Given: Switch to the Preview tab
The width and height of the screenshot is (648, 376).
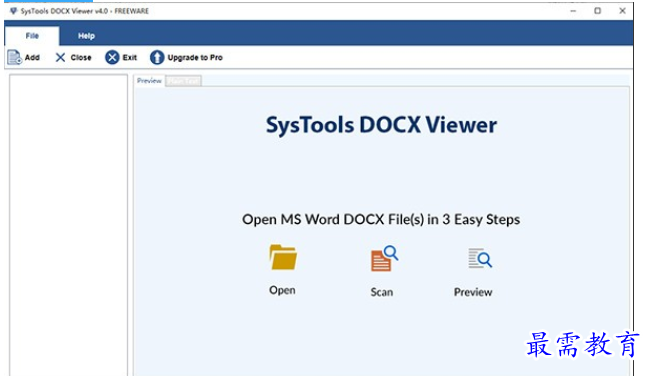Looking at the screenshot, I should [149, 81].
